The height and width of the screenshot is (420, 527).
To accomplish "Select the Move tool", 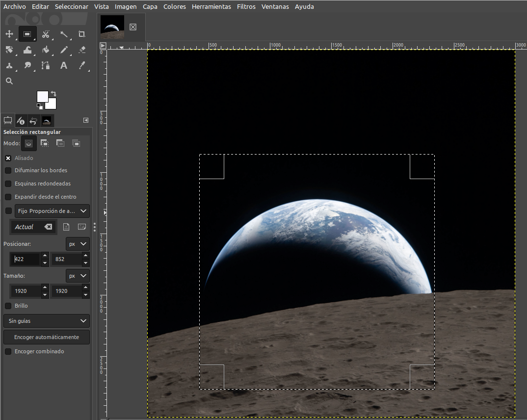I will [x=9, y=34].
